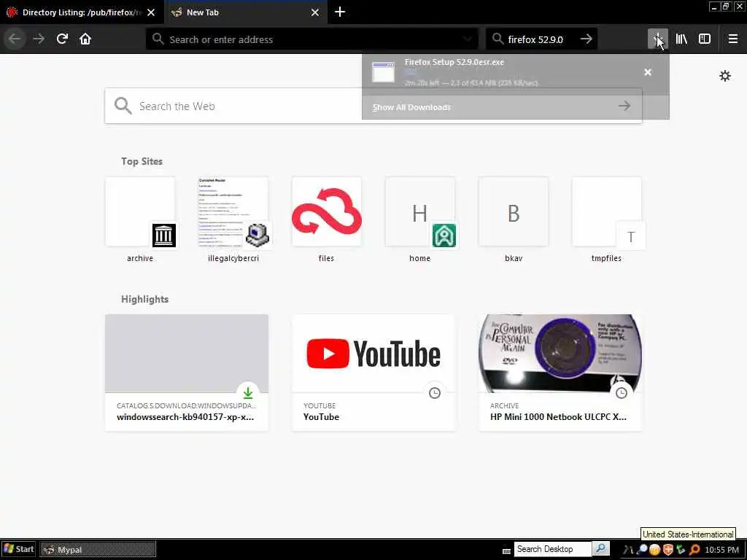Close the Directory Listing tab

[x=151, y=12]
